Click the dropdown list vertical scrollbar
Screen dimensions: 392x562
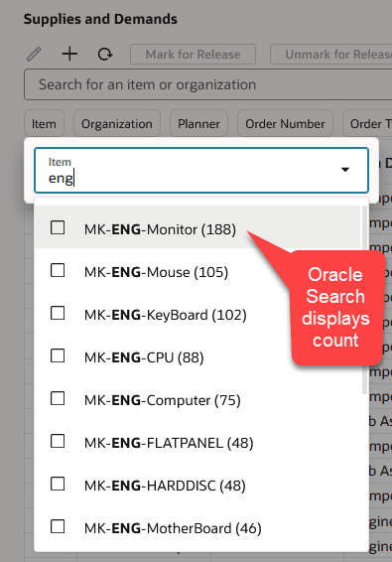tap(365, 300)
